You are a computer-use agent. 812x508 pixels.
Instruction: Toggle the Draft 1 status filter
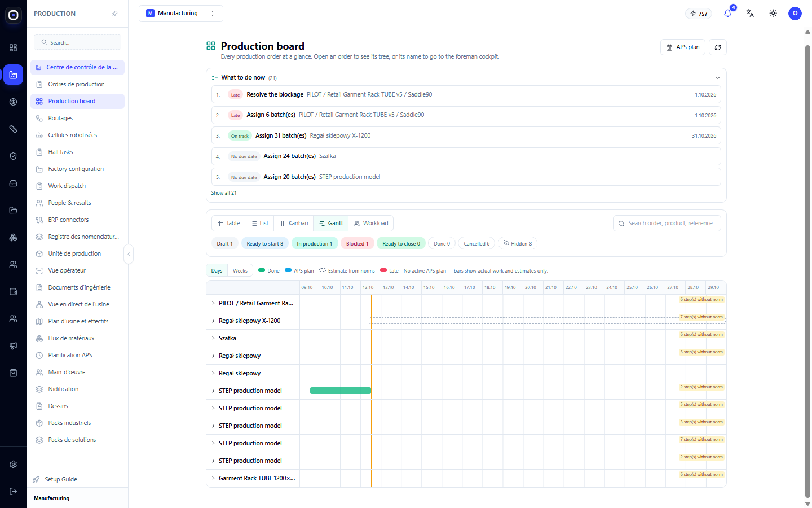coord(225,244)
